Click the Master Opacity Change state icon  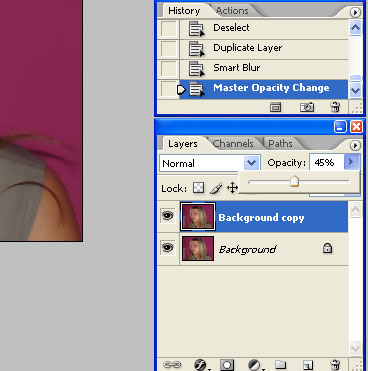click(196, 89)
